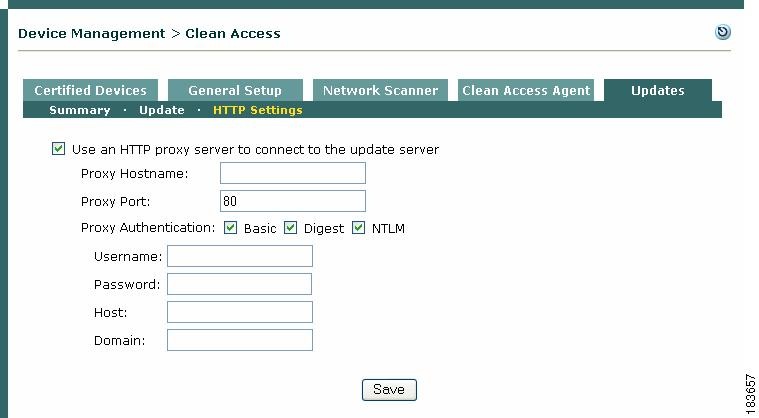Focus the Proxy Hostname field
Viewport: 759px width, 418px height.
tap(293, 173)
